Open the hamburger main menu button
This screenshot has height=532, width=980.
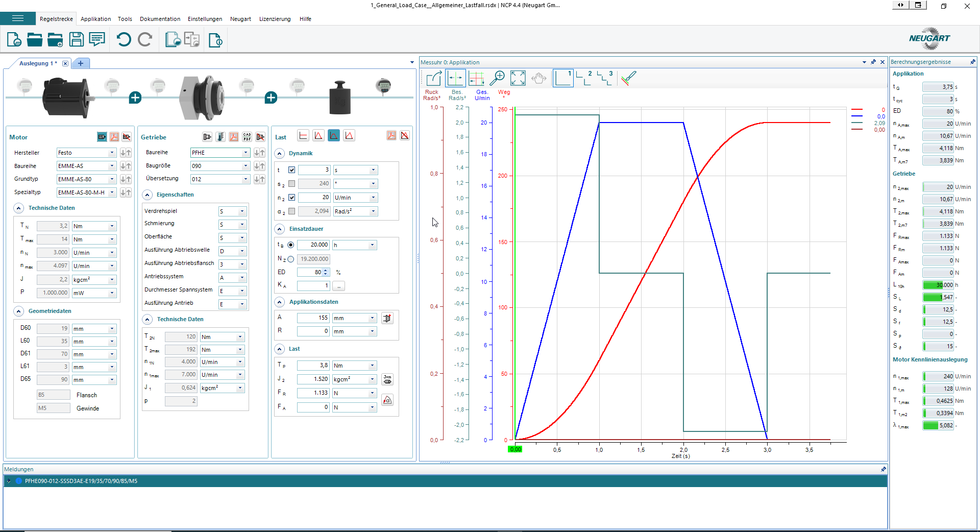pos(18,18)
